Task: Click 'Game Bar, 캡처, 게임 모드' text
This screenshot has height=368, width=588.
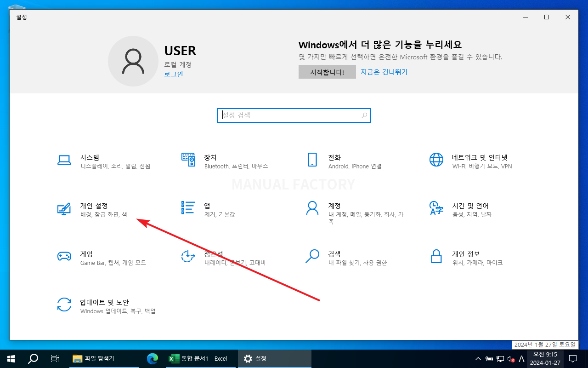Action: (113, 263)
